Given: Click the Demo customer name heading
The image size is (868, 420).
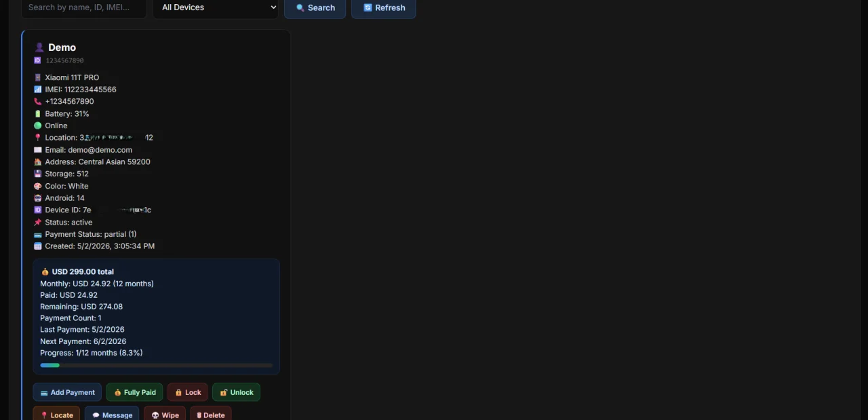Looking at the screenshot, I should pyautogui.click(x=62, y=47).
